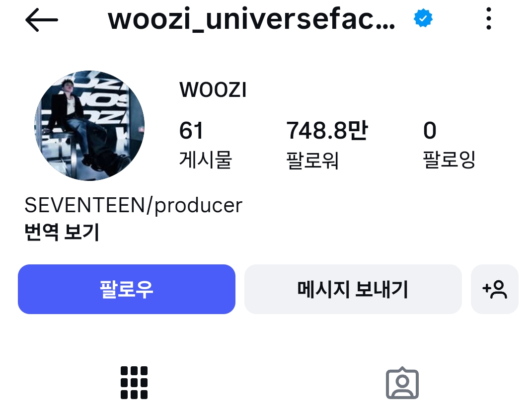Switch to the tagged photos tab
The image size is (532, 410).
click(x=402, y=383)
